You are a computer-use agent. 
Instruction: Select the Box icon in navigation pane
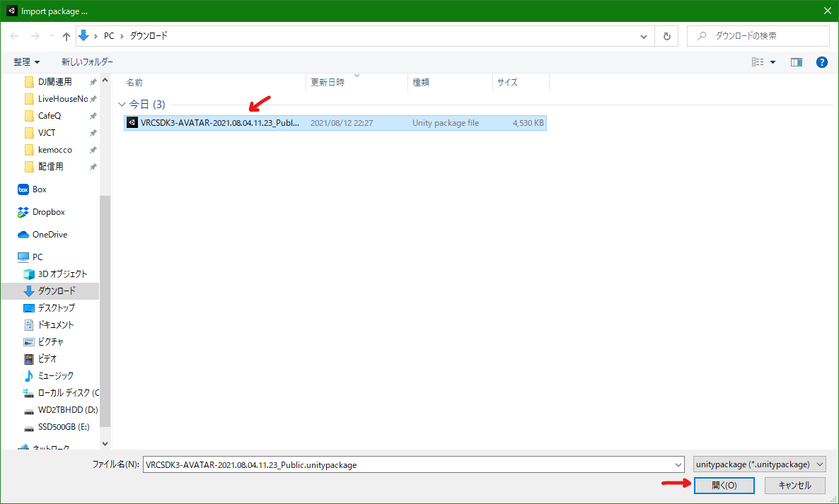[x=23, y=189]
